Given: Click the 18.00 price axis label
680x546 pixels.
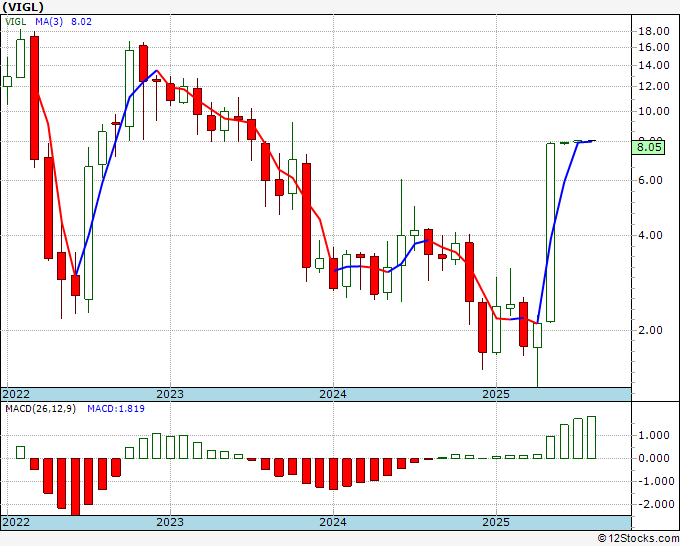Looking at the screenshot, I should (654, 31).
